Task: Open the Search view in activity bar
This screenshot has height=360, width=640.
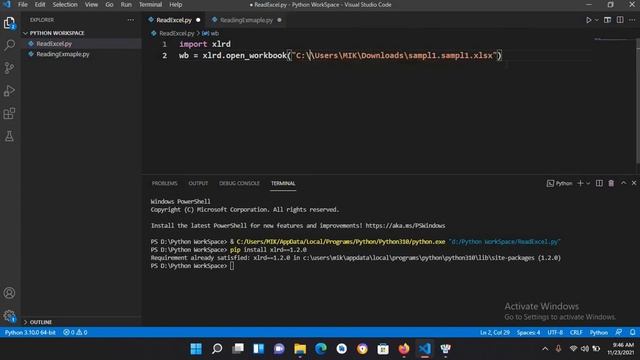Action: coord(9,45)
